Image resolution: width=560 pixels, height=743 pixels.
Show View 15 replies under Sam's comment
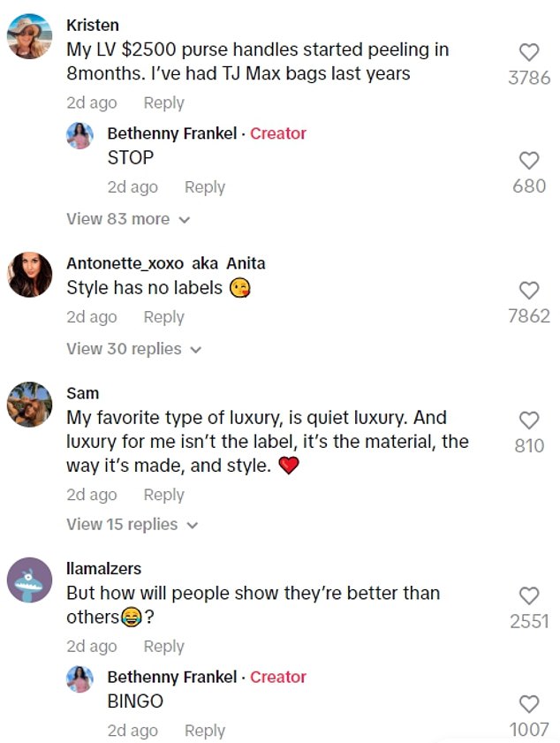(x=132, y=524)
